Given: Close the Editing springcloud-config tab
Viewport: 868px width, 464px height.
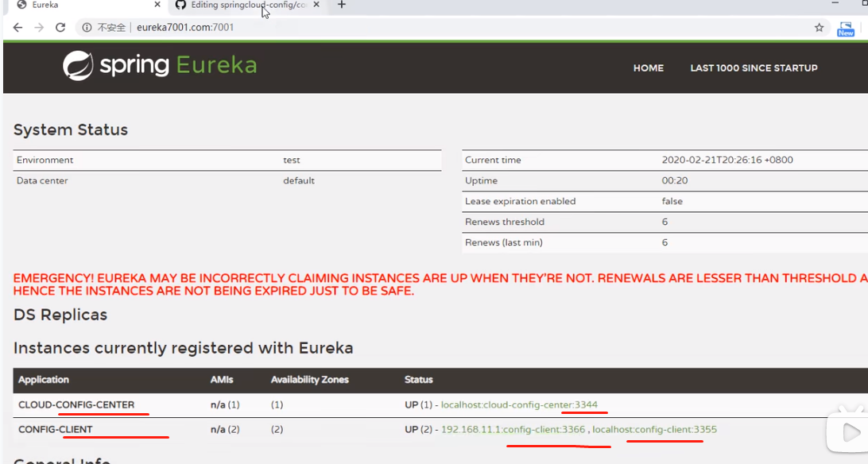Looking at the screenshot, I should click(x=316, y=5).
